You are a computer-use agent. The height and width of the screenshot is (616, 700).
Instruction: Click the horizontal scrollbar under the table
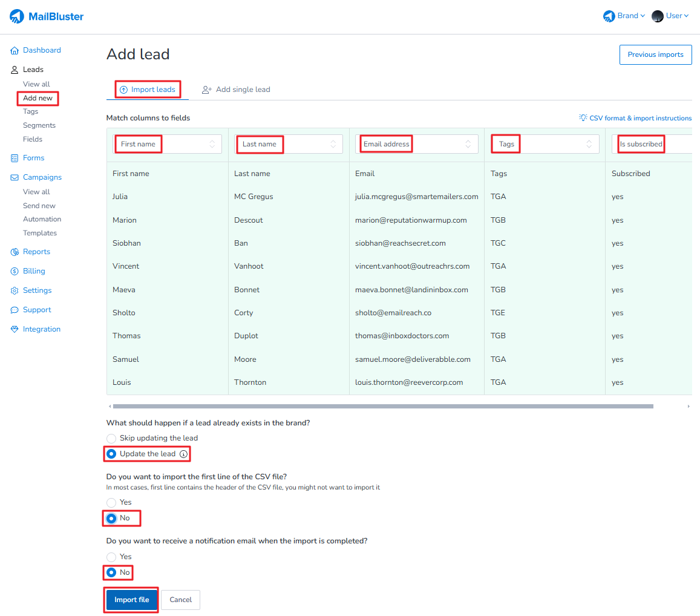point(383,406)
